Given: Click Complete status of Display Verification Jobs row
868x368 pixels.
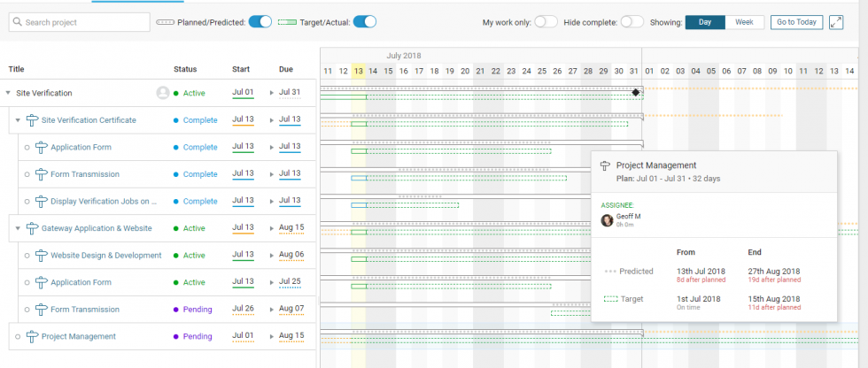Looking at the screenshot, I should [196, 201].
